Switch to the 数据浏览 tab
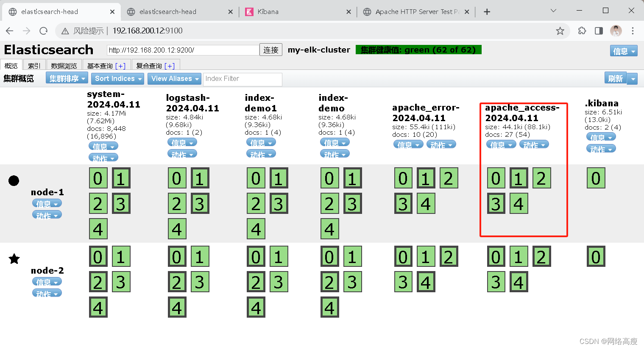 point(64,66)
